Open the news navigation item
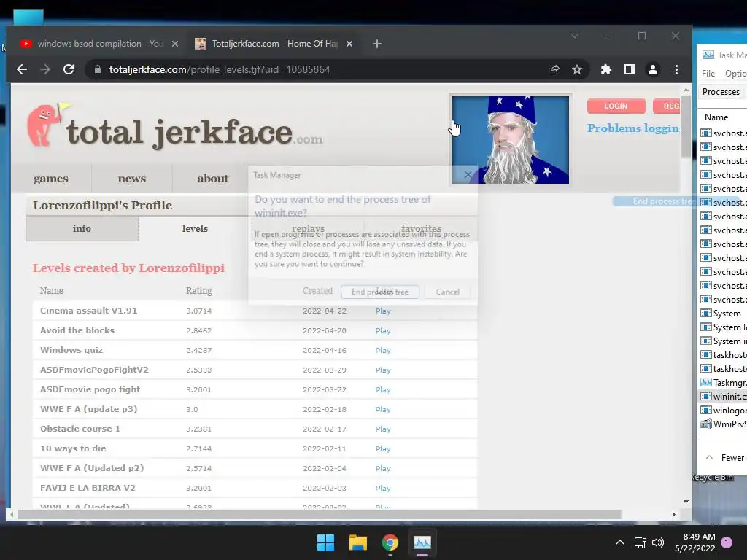Viewport: 747px width, 560px height. coord(132,179)
